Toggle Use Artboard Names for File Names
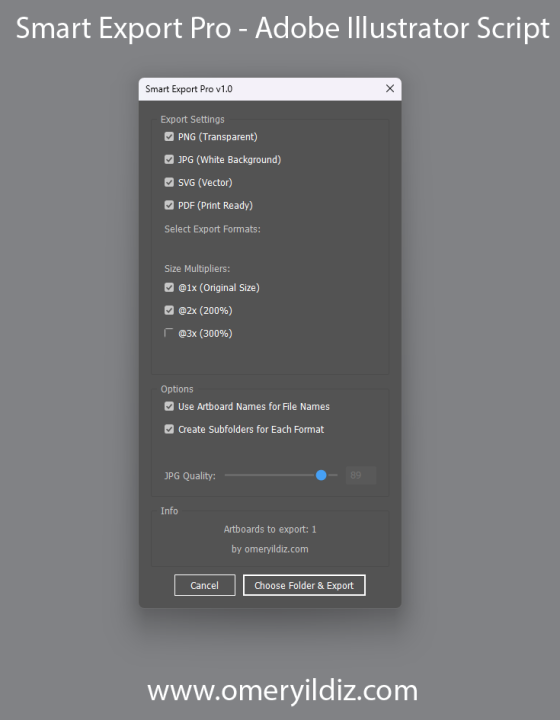560x720 pixels. [169, 406]
